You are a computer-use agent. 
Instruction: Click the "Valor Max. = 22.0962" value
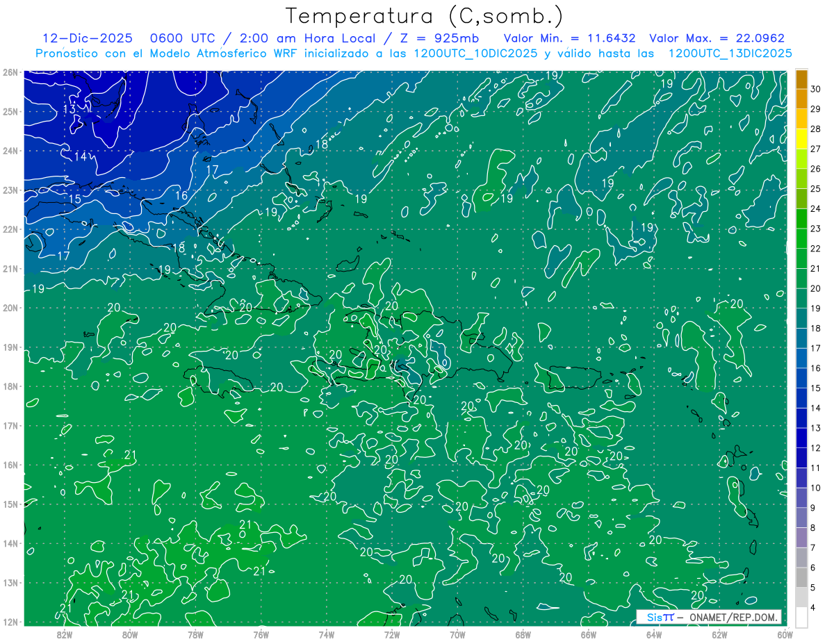pyautogui.click(x=717, y=38)
